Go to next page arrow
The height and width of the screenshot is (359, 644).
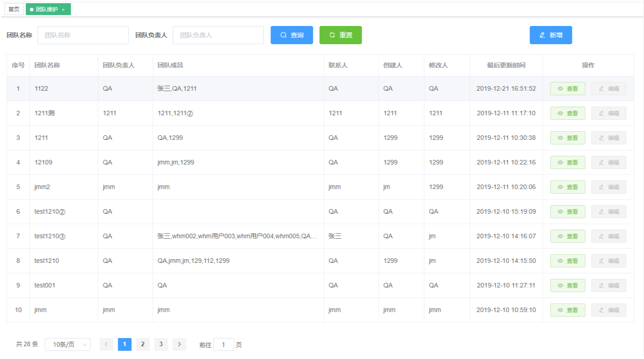click(179, 344)
